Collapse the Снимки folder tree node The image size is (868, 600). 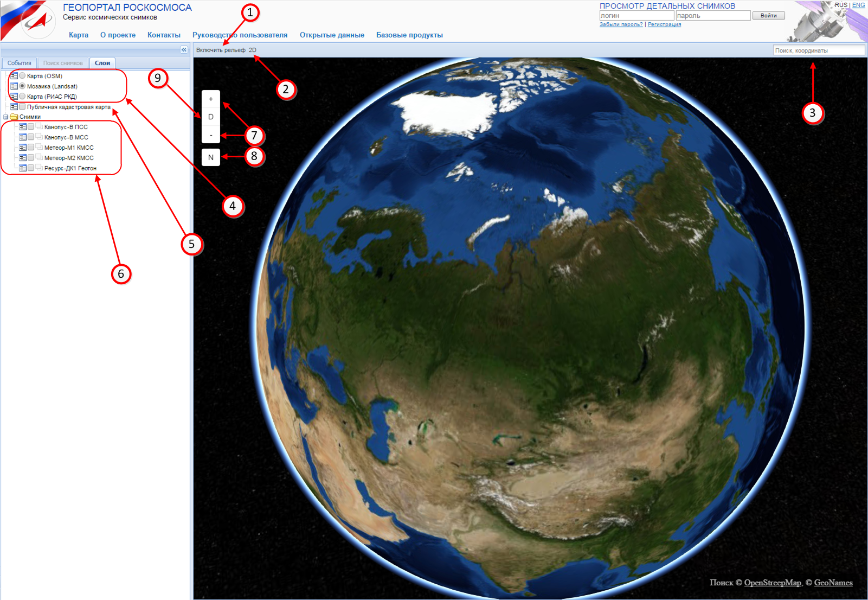coord(6,117)
